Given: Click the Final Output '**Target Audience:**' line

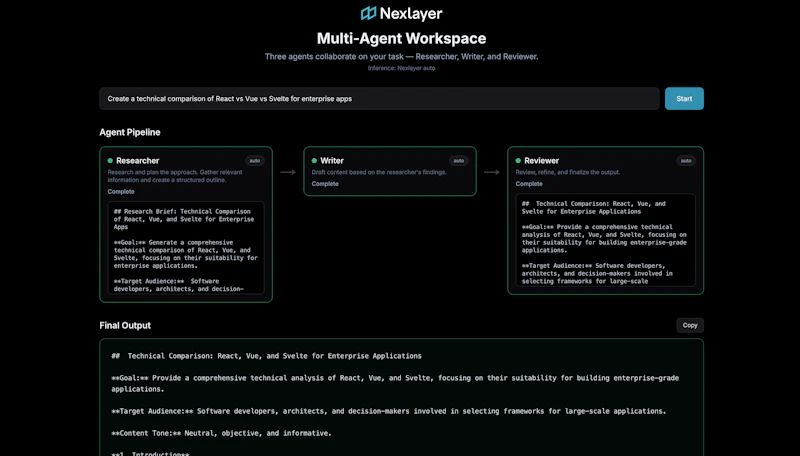Looking at the screenshot, I should tap(389, 411).
